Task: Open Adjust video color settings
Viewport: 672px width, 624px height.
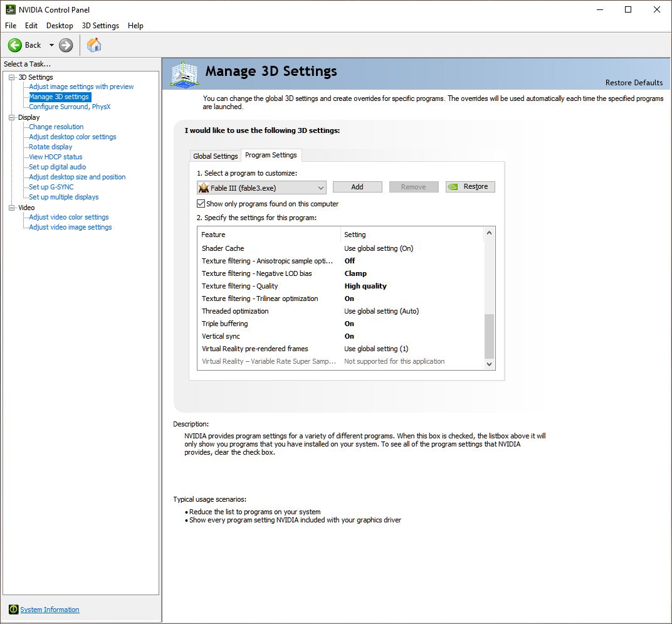Action: point(69,217)
